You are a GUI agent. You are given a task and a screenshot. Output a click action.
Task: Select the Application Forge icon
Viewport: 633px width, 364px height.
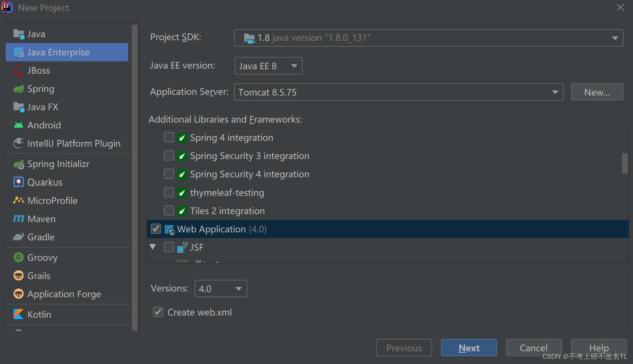click(19, 294)
